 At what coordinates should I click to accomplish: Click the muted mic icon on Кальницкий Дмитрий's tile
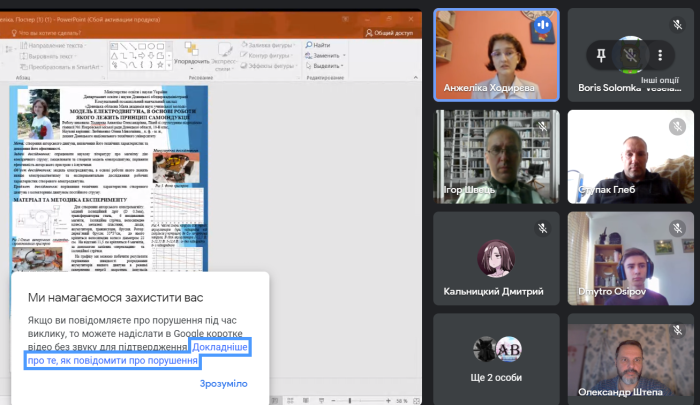[x=543, y=227]
